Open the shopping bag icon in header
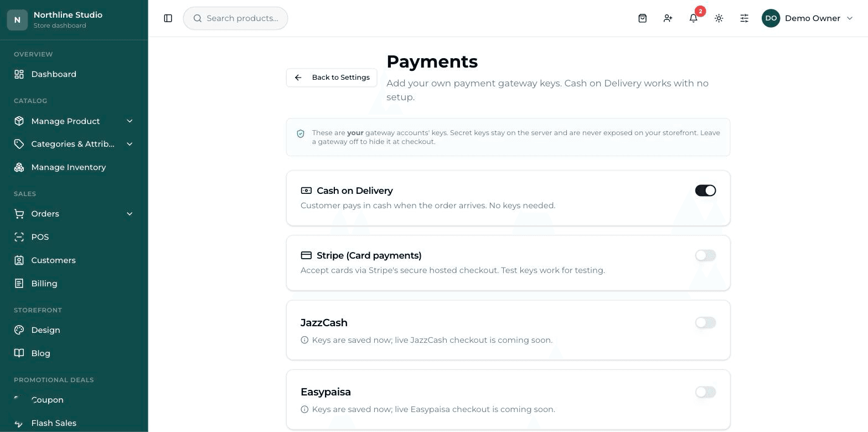 pos(643,18)
